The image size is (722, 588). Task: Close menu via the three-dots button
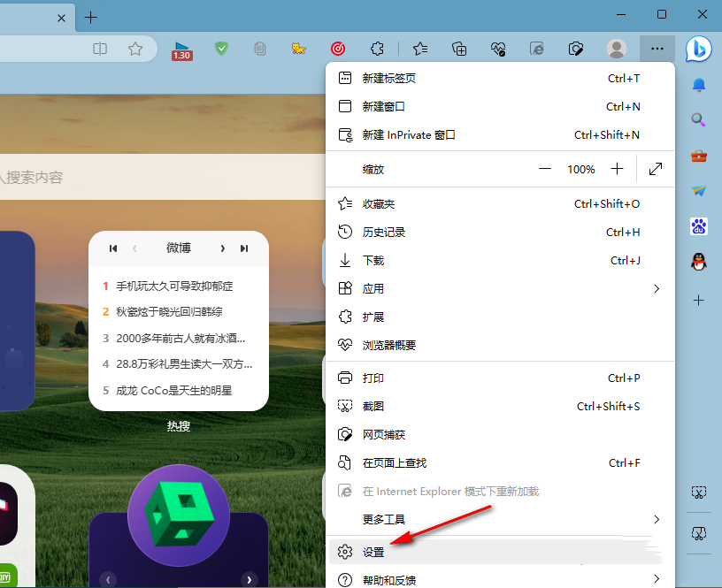pos(657,49)
